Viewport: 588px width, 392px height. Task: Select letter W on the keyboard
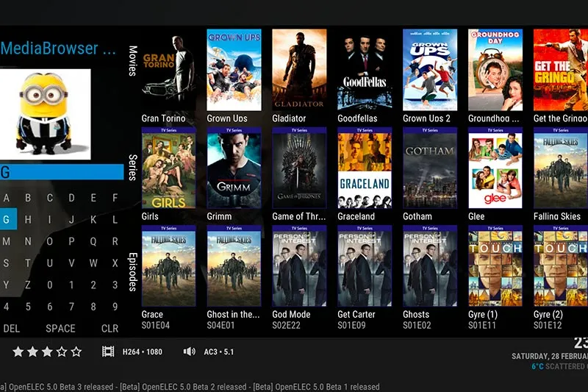click(93, 263)
